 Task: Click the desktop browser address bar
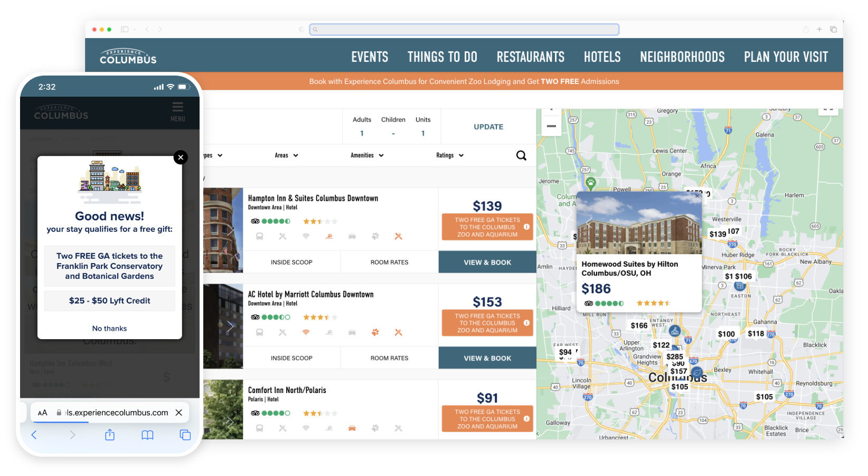tap(464, 30)
